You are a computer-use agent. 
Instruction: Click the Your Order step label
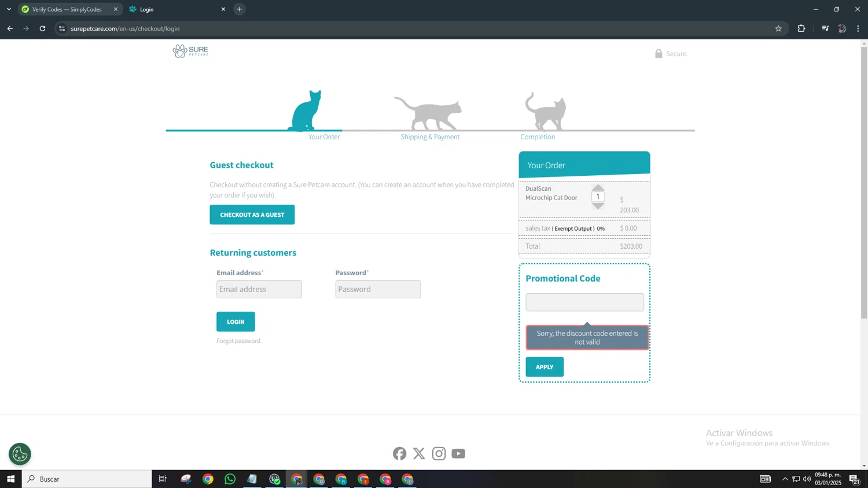(x=324, y=137)
